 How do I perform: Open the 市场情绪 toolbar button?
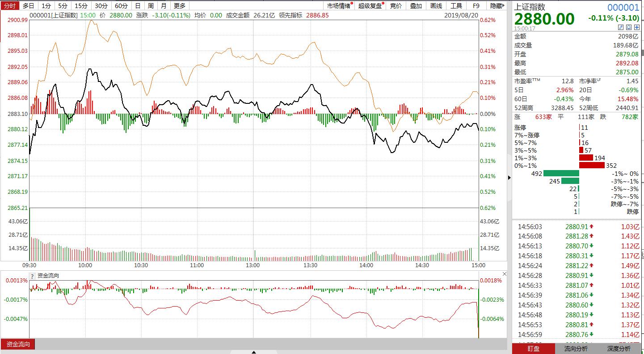click(x=339, y=6)
